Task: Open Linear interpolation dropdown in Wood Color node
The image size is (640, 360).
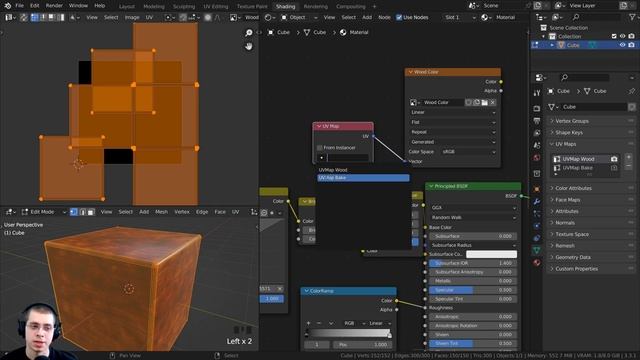Action: pyautogui.click(x=453, y=112)
